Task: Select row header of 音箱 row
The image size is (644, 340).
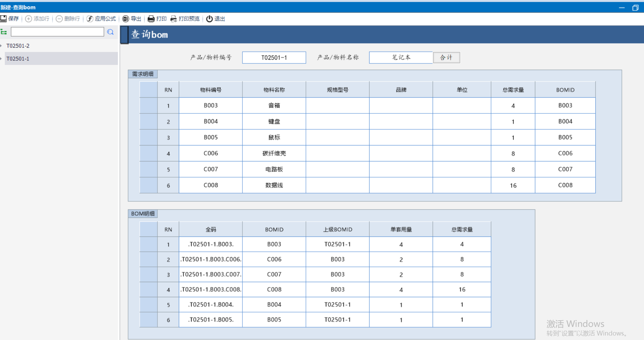Action: (148, 106)
